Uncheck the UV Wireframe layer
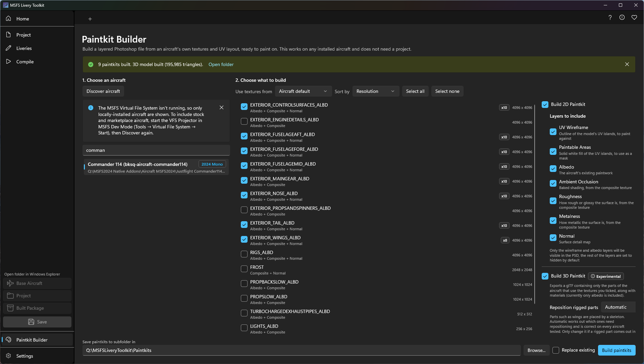The image size is (644, 364). click(x=553, y=132)
